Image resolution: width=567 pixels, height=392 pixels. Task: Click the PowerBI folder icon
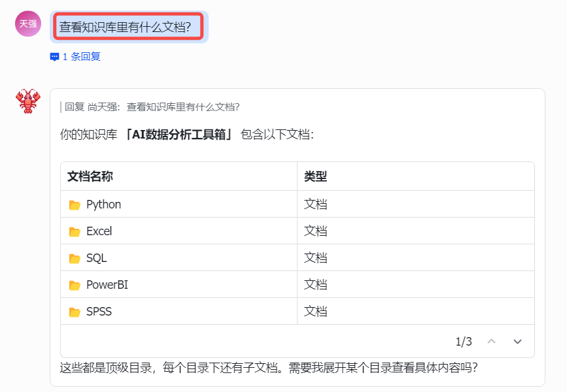75,286
